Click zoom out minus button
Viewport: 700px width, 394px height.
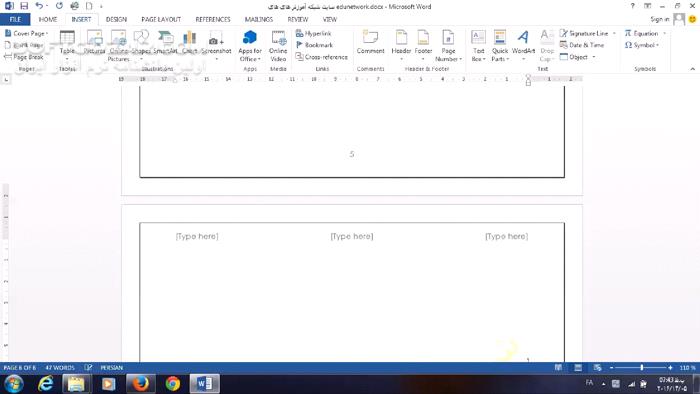point(611,368)
